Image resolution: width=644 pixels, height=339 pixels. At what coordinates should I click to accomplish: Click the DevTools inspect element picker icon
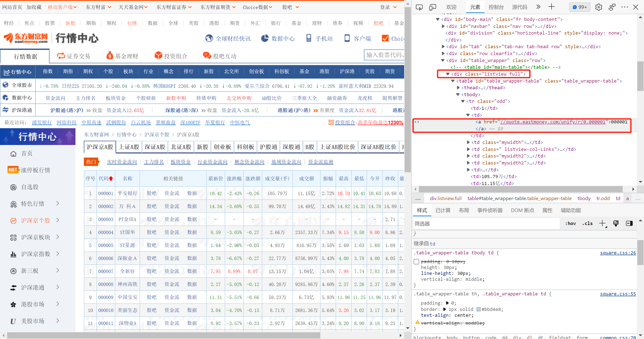point(419,7)
